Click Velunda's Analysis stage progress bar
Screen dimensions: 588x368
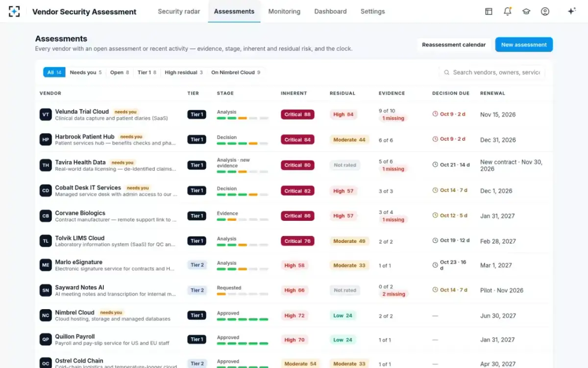click(243, 118)
